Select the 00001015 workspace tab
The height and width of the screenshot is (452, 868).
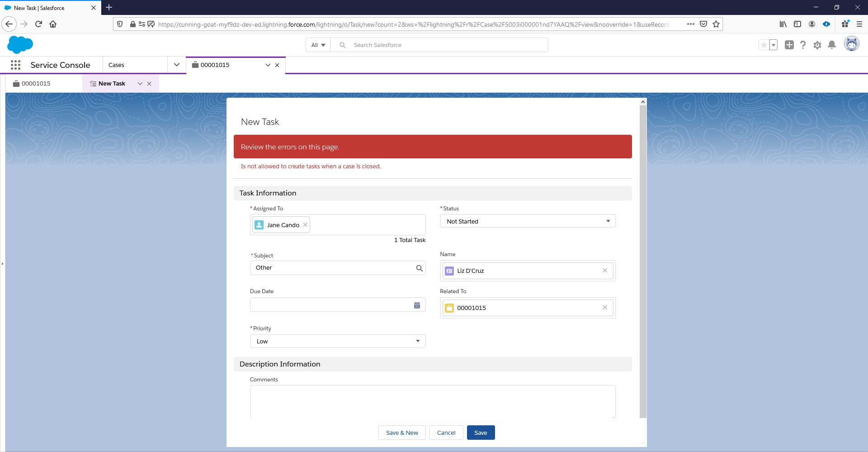point(215,65)
